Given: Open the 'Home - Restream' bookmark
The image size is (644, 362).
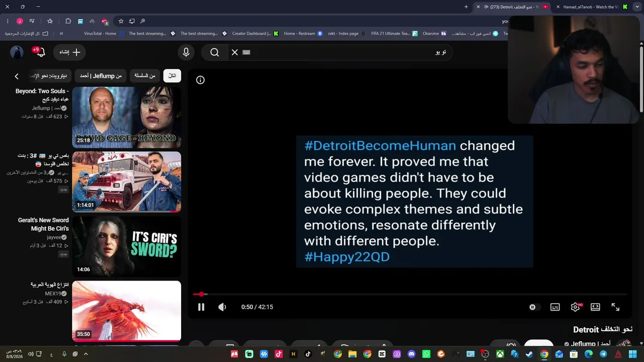Looking at the screenshot, I should [303, 34].
